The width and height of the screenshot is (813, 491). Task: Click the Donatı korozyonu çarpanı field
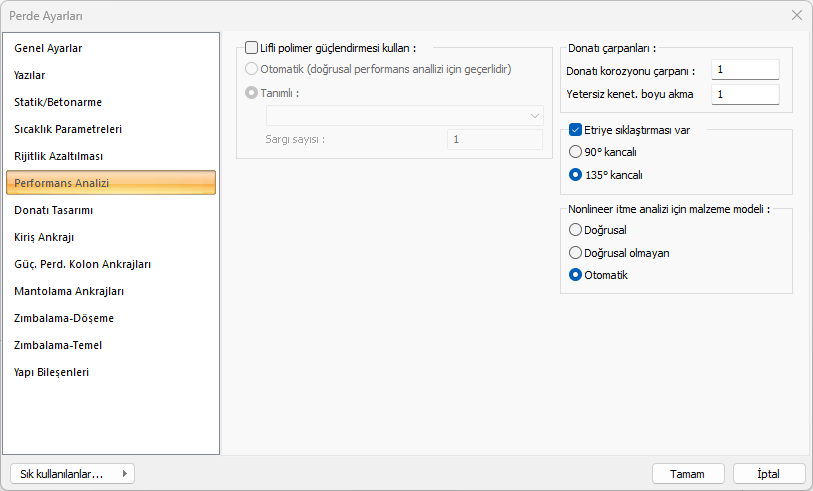(745, 70)
